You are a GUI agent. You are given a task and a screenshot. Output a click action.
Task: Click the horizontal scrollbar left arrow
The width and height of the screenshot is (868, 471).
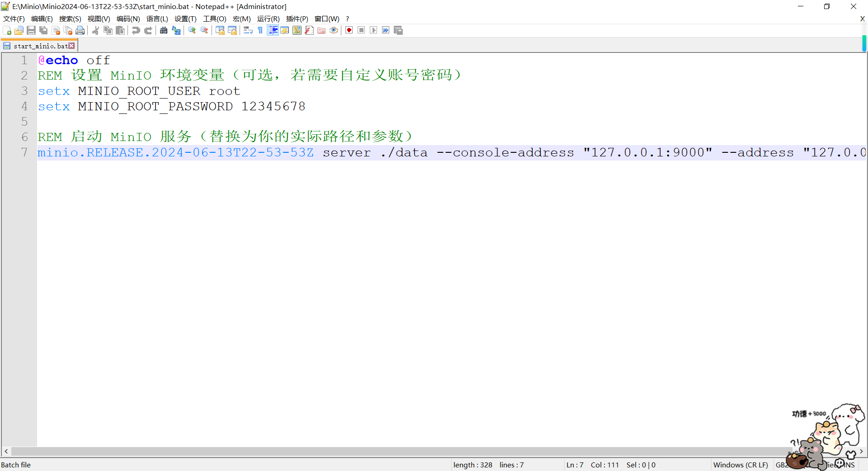tap(6, 451)
